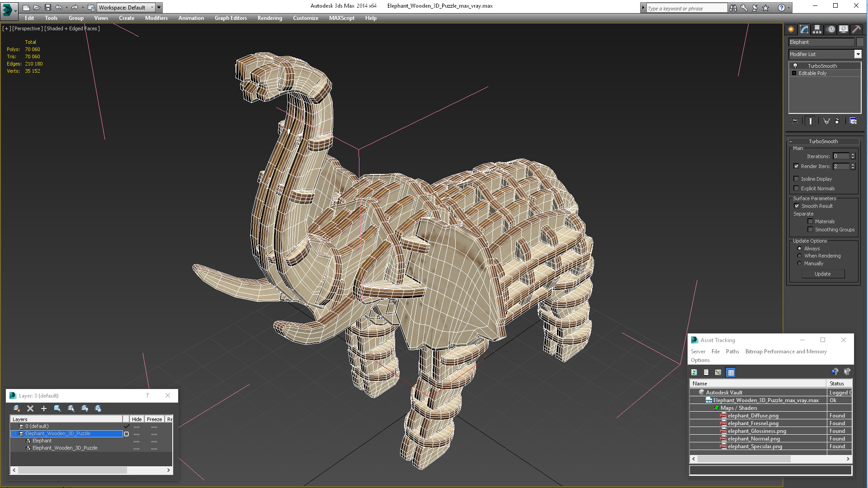The width and height of the screenshot is (868, 488).
Task: Collapse Elephant_Wooden_3D_Puzzle layer tree
Action: 14,434
